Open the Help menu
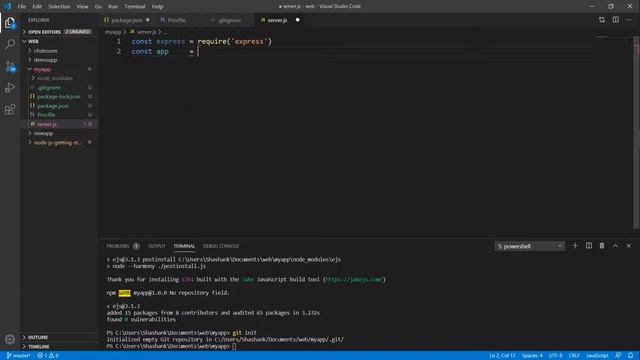This screenshot has width=640, height=360. (157, 7)
